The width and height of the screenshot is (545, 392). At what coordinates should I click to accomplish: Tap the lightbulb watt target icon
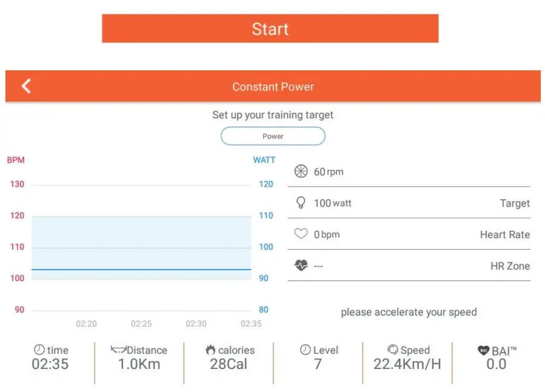301,203
